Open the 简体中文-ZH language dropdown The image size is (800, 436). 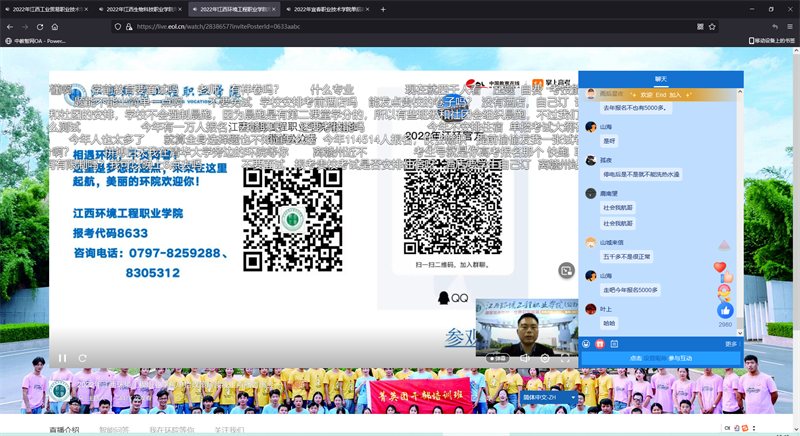click(x=548, y=397)
